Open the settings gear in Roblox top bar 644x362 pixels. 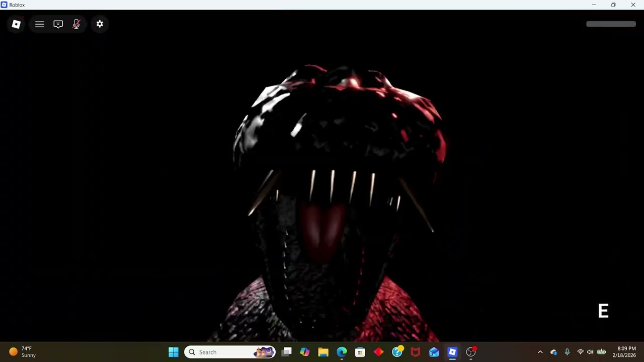pos(100,24)
